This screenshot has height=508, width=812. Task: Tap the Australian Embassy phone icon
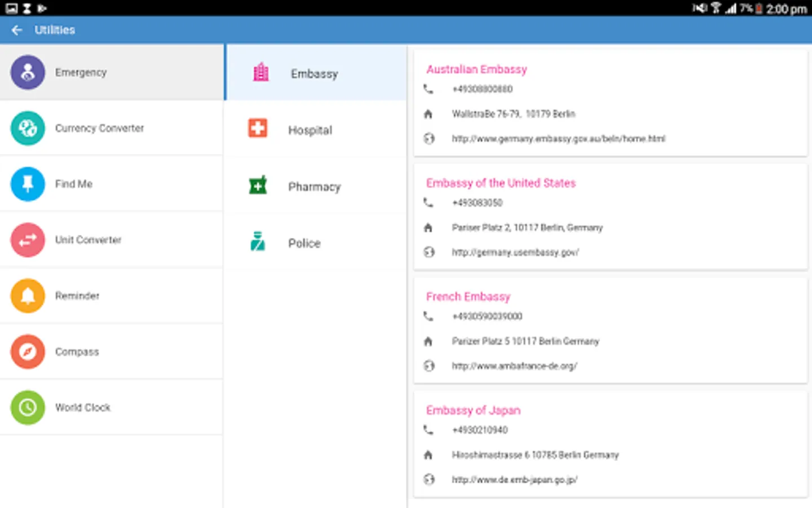click(429, 89)
